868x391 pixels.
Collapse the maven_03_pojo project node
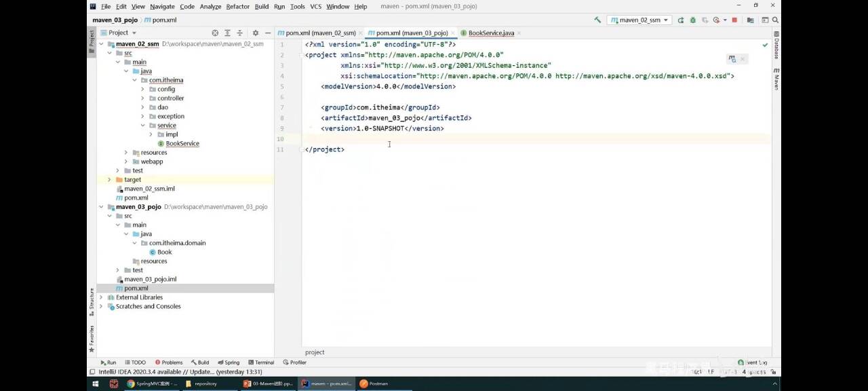[x=102, y=207]
